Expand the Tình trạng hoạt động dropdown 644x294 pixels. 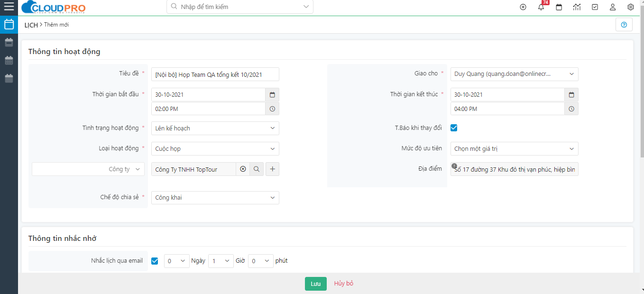tap(215, 129)
